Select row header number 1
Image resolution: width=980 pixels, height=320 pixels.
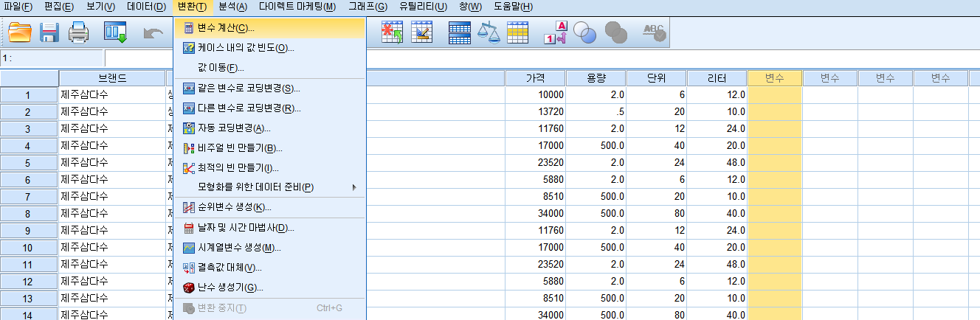[x=30, y=95]
